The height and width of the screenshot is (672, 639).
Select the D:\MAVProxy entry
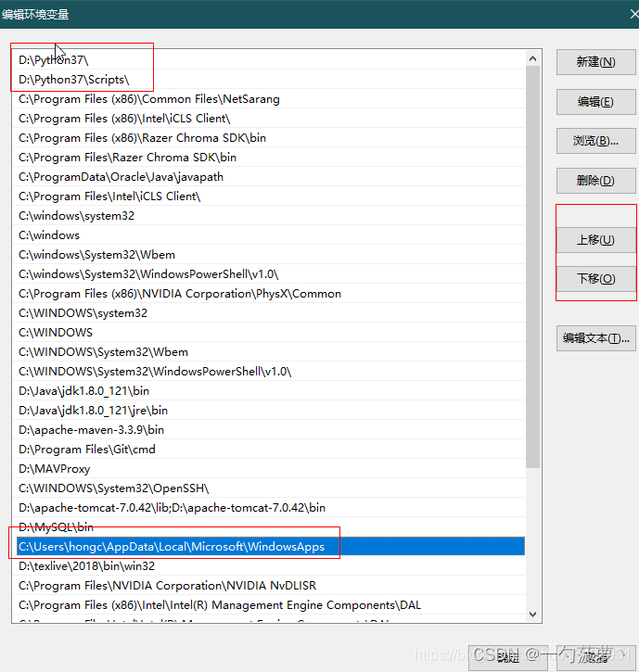(268, 469)
